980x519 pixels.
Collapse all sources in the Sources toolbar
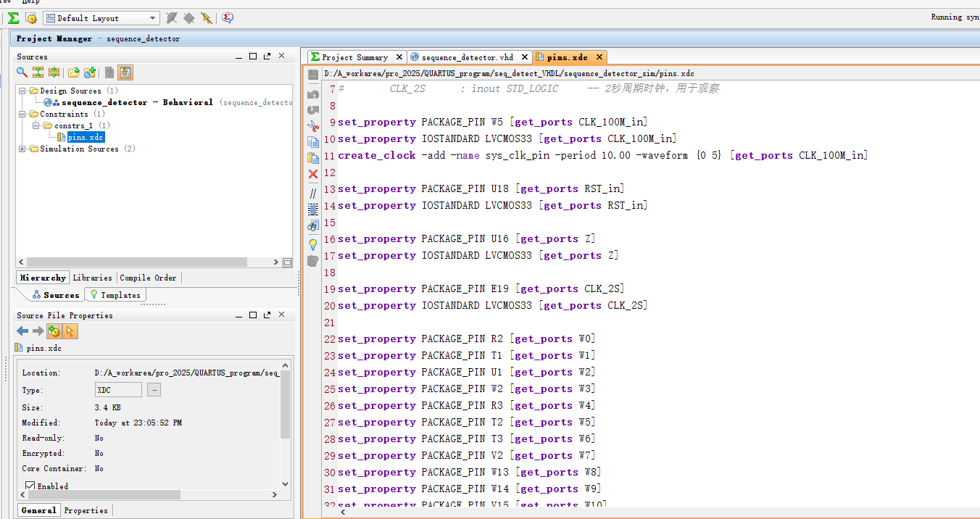(38, 72)
